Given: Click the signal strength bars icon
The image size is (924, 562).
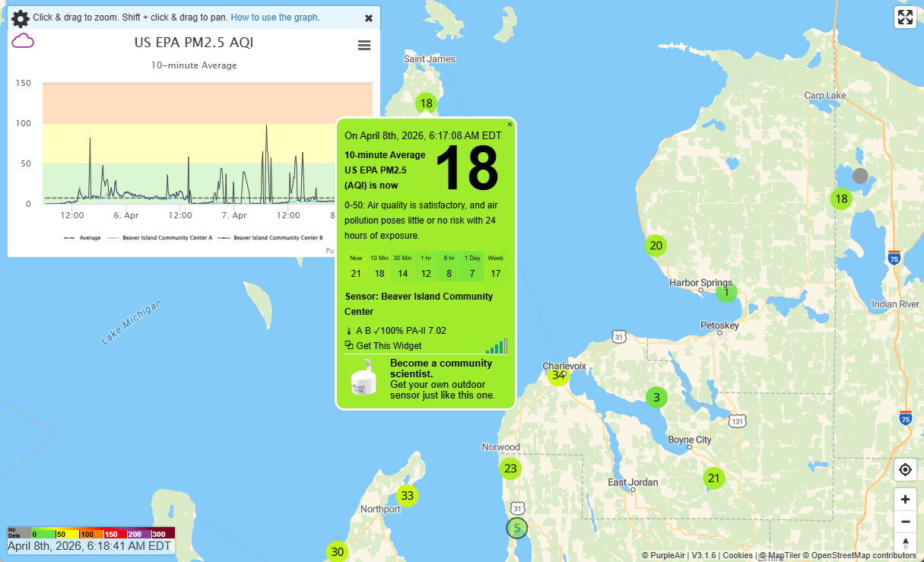Looking at the screenshot, I should pyautogui.click(x=497, y=347).
